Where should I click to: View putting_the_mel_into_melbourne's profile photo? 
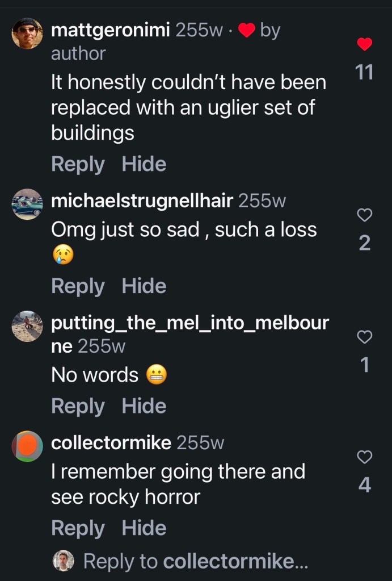pos(27,327)
